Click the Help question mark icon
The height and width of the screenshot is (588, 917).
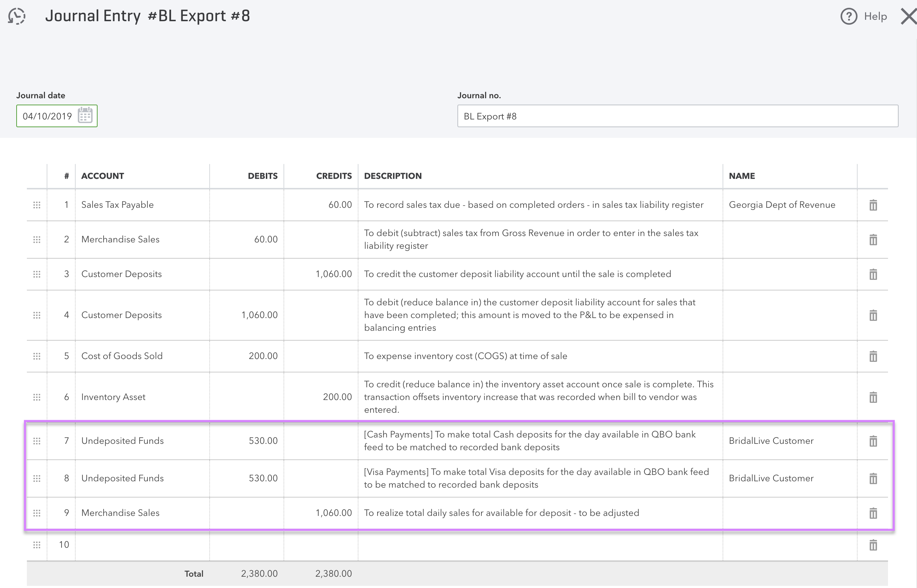[848, 16]
